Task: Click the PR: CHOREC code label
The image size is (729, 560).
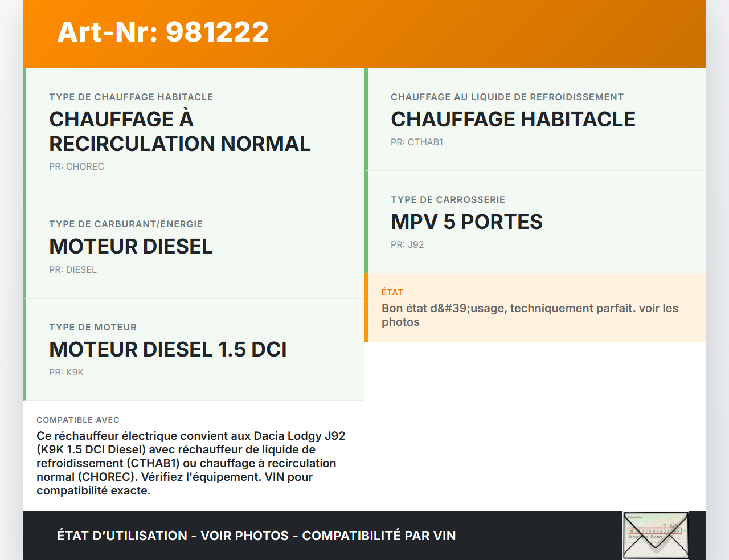Action: 76,166
